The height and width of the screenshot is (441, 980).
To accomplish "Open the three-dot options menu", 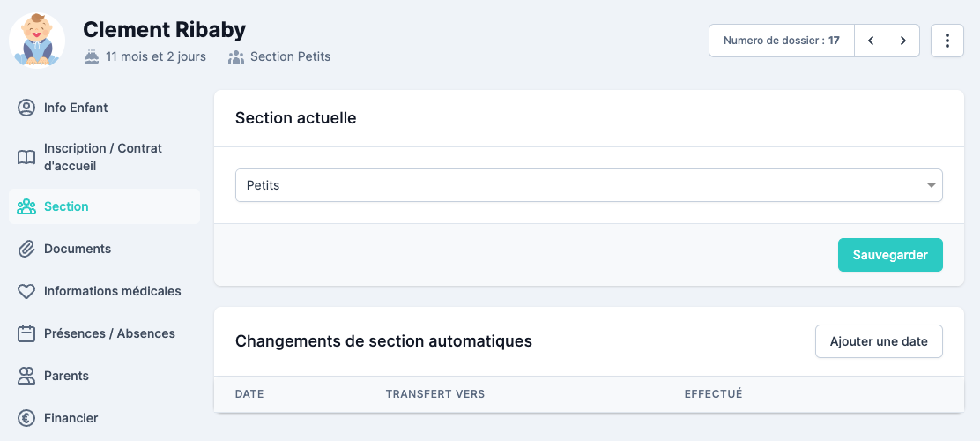I will [947, 41].
